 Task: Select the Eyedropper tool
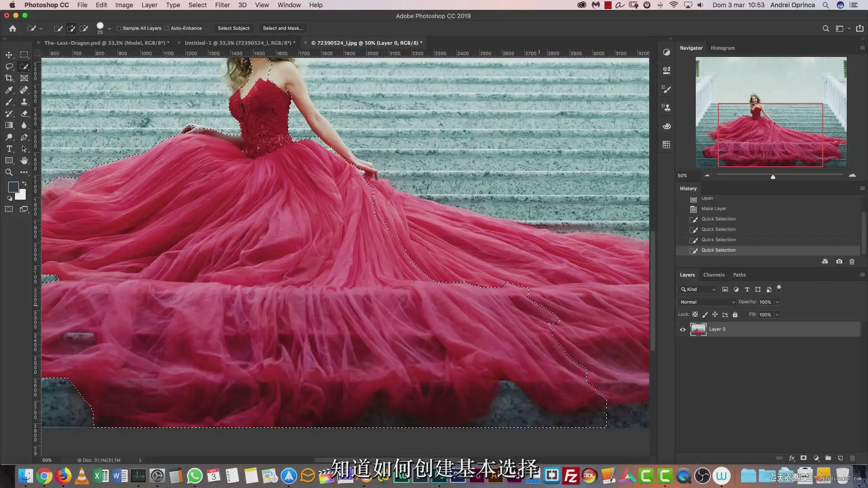pyautogui.click(x=9, y=90)
